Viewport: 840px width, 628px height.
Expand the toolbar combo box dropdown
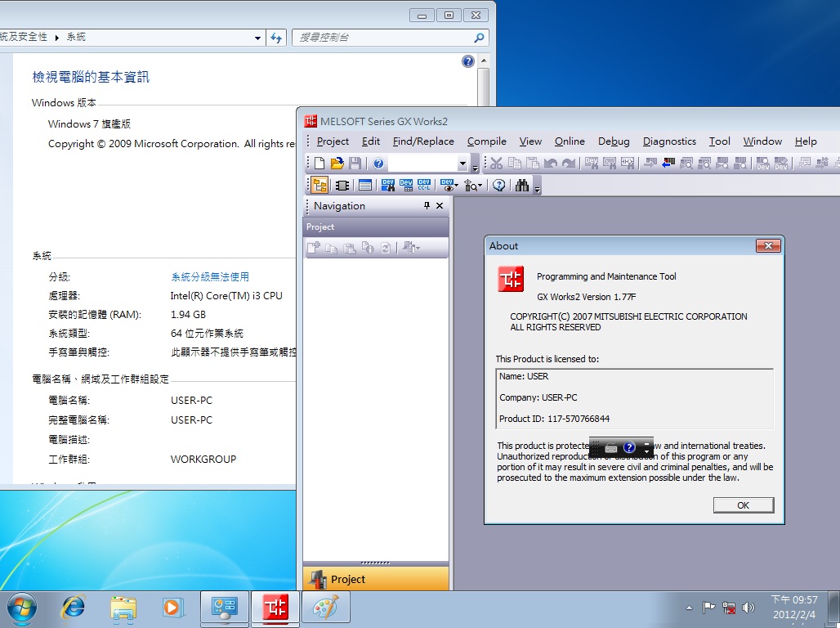[462, 164]
